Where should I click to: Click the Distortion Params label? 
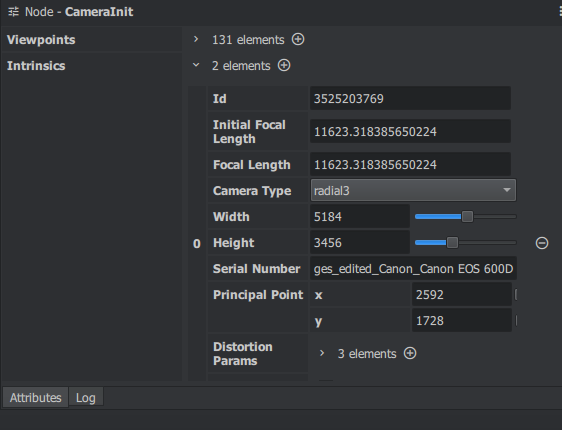pos(243,353)
